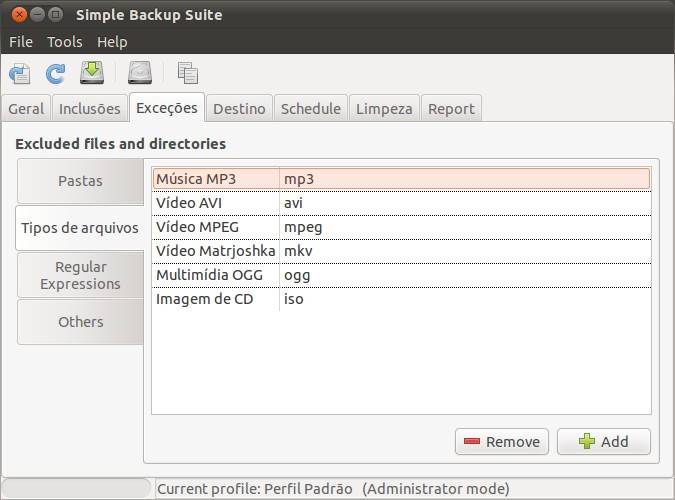Open the Help menu

112,42
